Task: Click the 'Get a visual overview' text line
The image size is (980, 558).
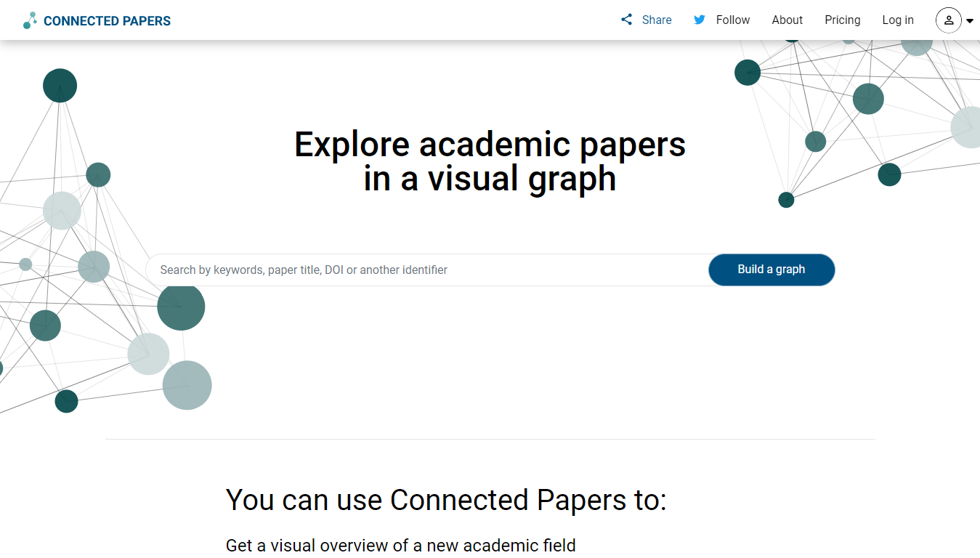Action: (x=400, y=545)
